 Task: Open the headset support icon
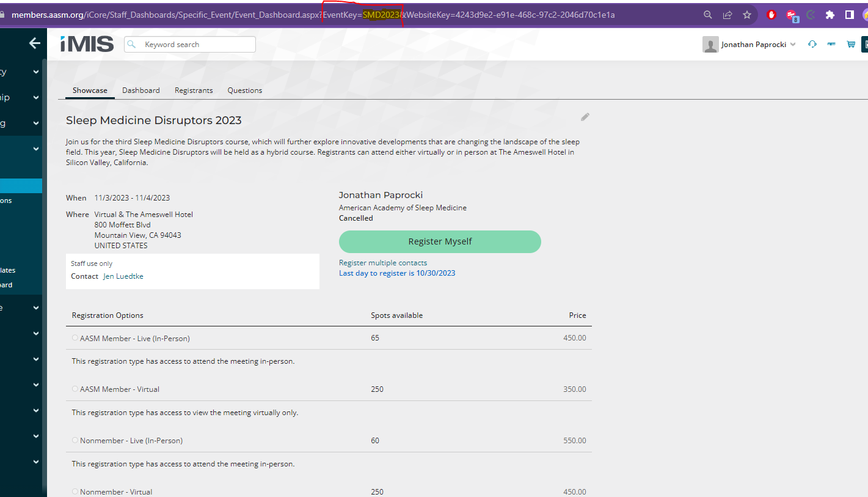[812, 44]
